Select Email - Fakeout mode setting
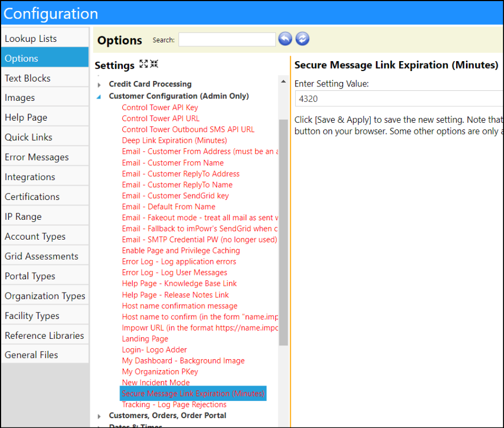Viewport: 504px width, 428px height. point(200,218)
